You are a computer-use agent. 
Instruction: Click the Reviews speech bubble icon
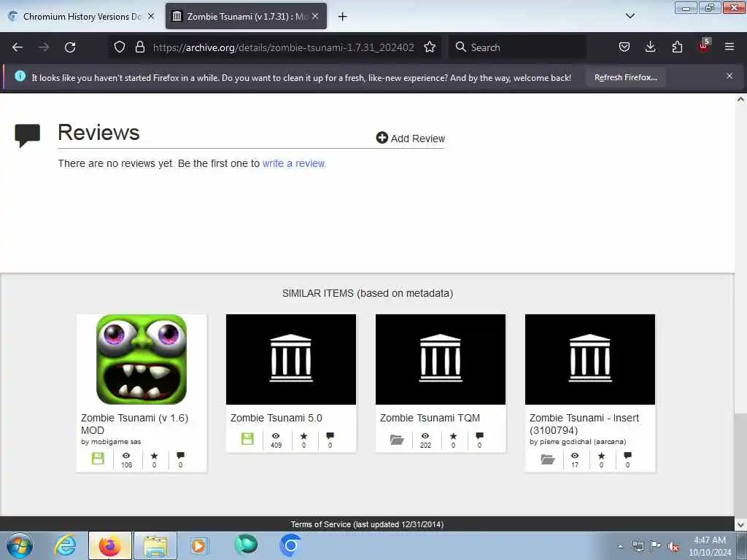click(x=27, y=136)
